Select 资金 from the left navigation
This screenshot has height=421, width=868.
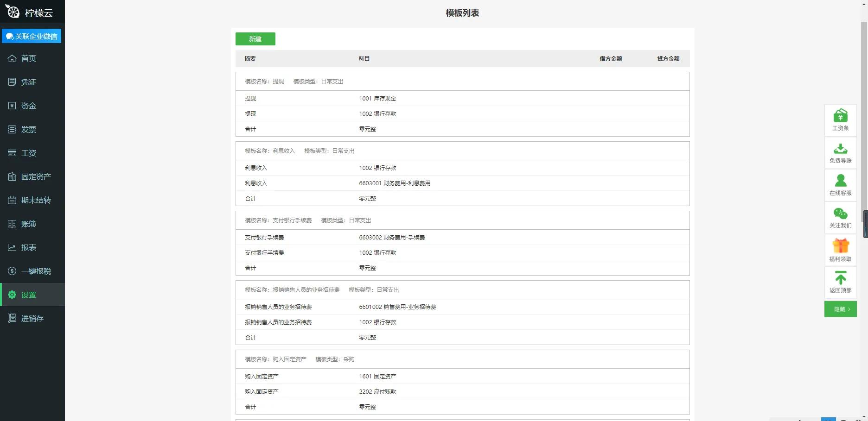(x=28, y=106)
